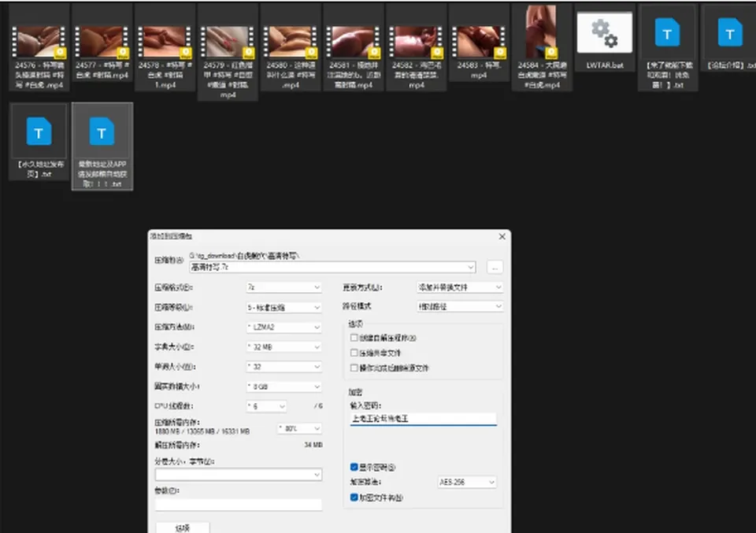Enable the compress shared files checkbox
Image resolution: width=756 pixels, height=533 pixels.
click(x=354, y=353)
